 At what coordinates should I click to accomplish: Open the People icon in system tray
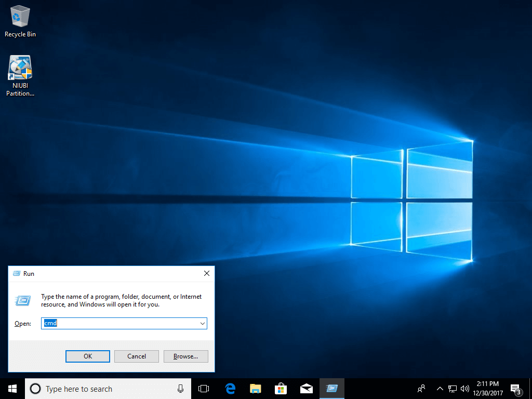pos(421,388)
